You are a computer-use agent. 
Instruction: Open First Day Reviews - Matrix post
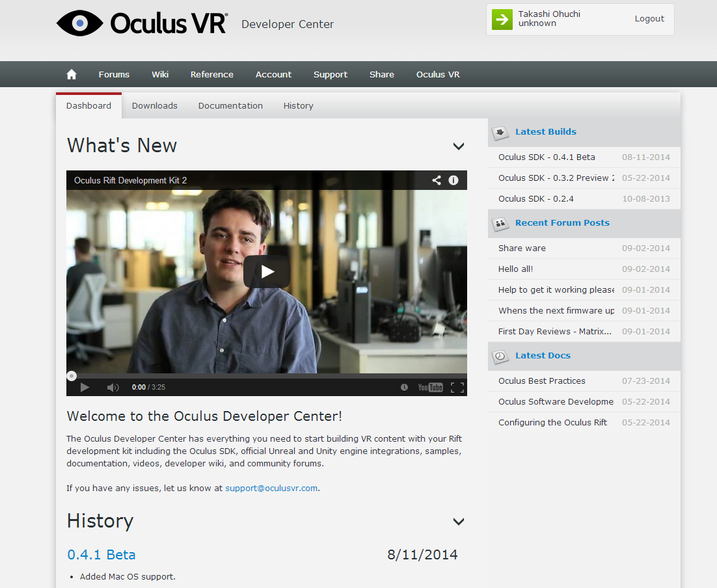pos(555,332)
